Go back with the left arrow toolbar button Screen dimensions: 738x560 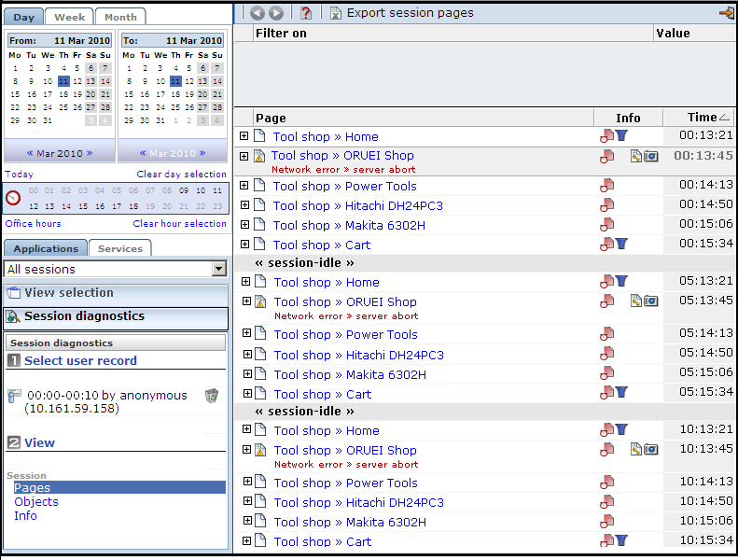tap(257, 13)
